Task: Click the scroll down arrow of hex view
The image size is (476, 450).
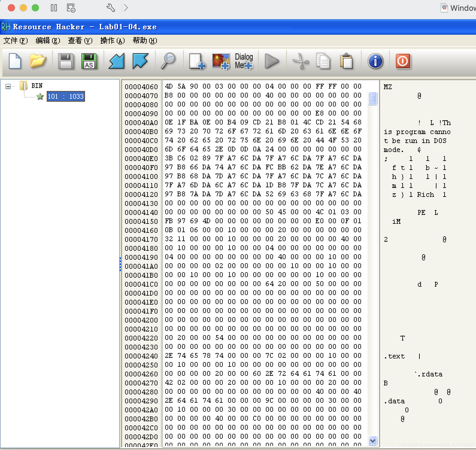Action: click(x=373, y=440)
